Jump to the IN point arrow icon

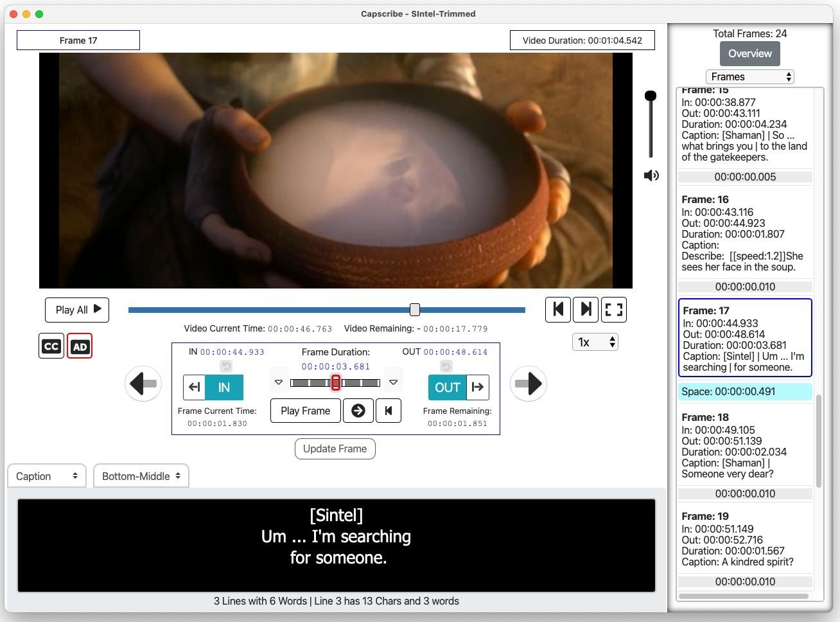click(x=195, y=387)
